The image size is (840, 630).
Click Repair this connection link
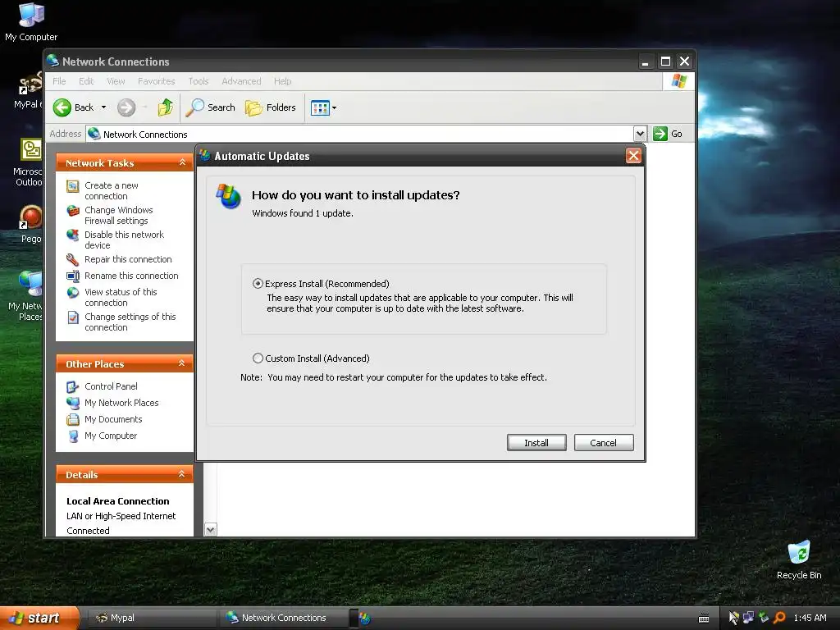(x=128, y=259)
